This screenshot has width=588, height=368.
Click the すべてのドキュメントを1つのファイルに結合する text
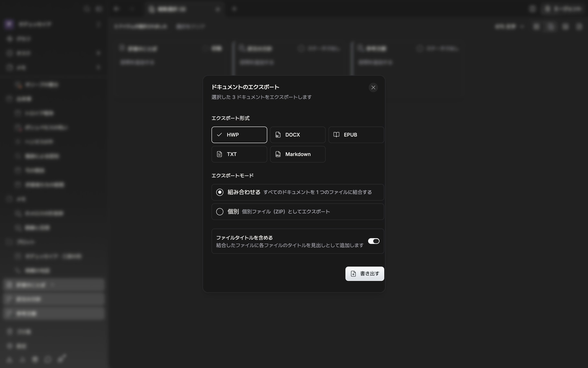317,192
